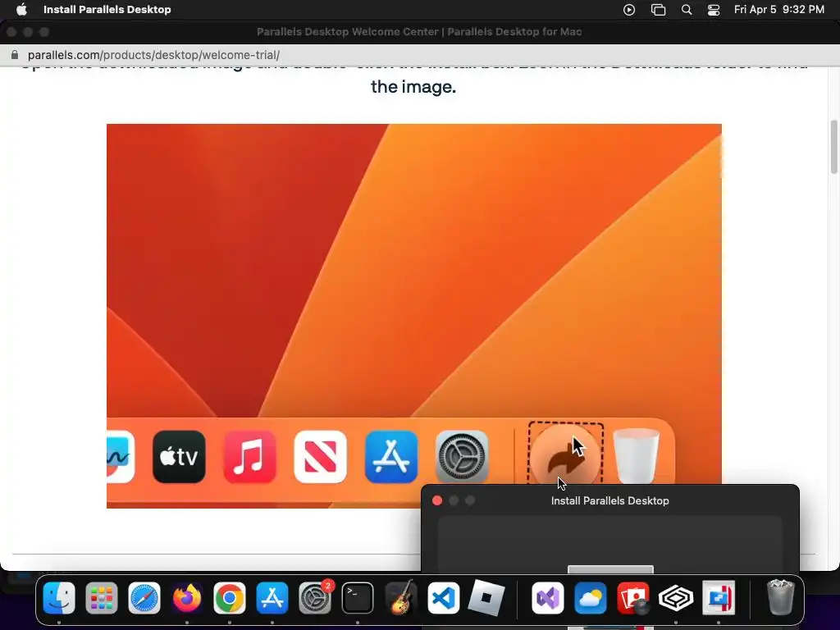Open the red Photo Booth icon in Dock
Viewport: 840px width, 630px height.
coord(633,598)
